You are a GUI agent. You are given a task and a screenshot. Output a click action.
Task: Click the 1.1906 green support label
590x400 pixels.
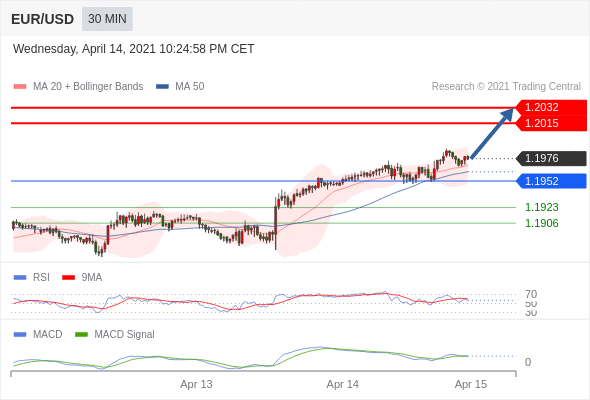click(x=542, y=224)
